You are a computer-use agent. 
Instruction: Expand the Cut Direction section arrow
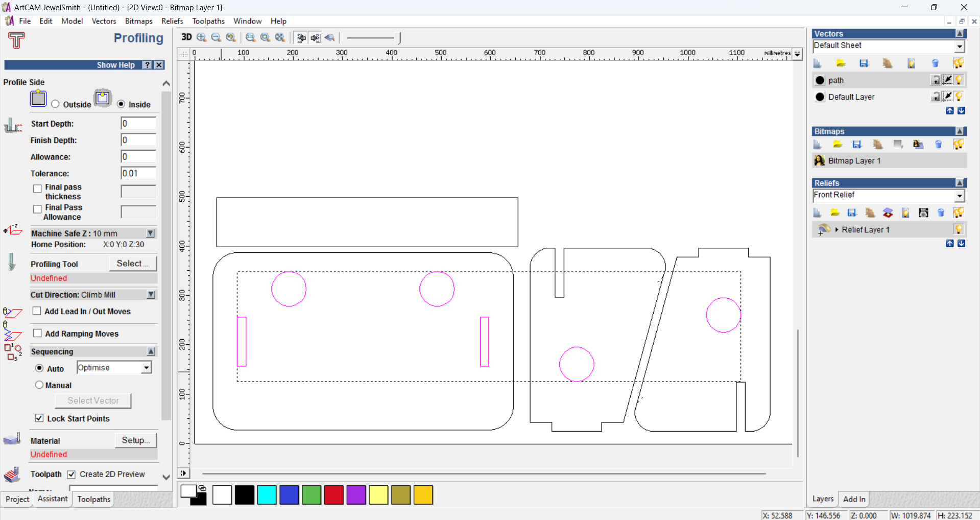pyautogui.click(x=151, y=295)
